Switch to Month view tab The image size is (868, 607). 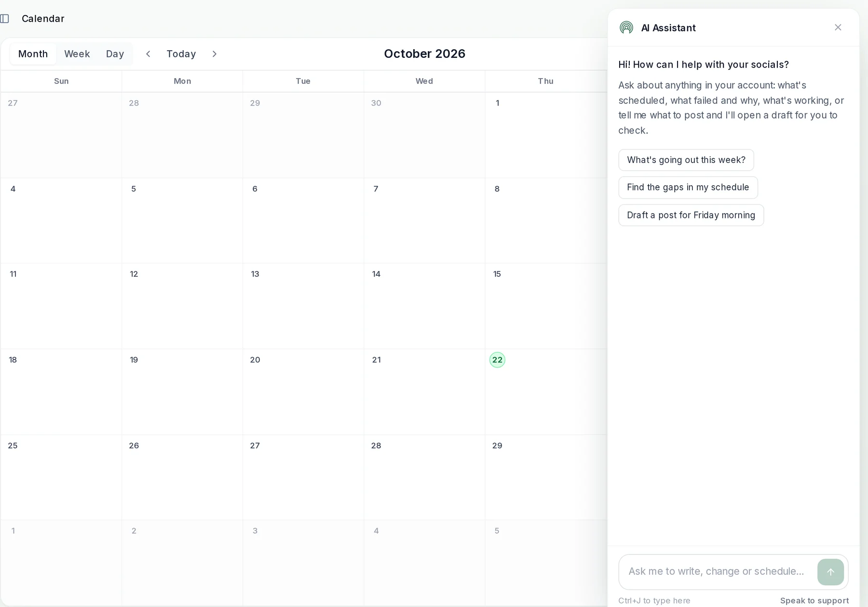click(33, 54)
